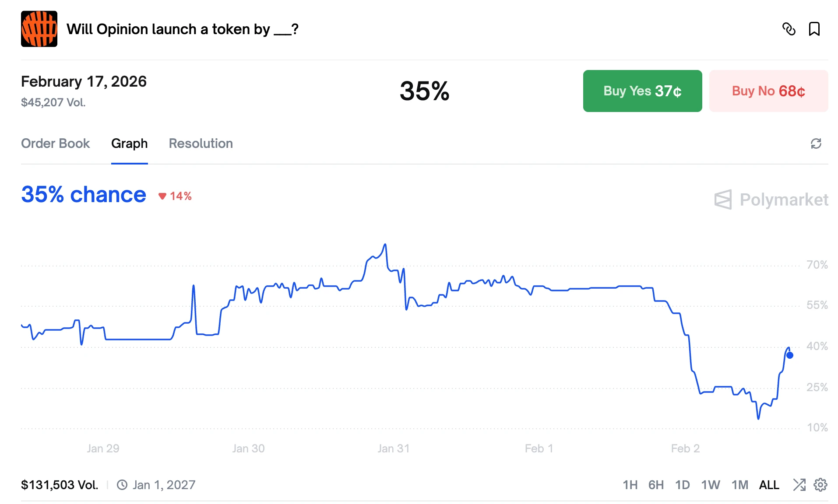Bookmark this market

pyautogui.click(x=814, y=29)
